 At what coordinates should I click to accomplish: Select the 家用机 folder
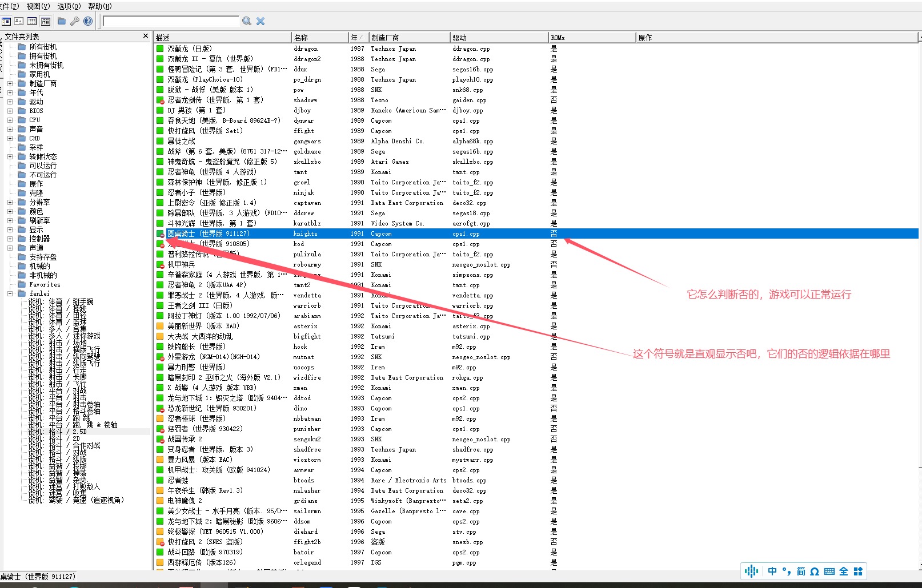pos(39,74)
